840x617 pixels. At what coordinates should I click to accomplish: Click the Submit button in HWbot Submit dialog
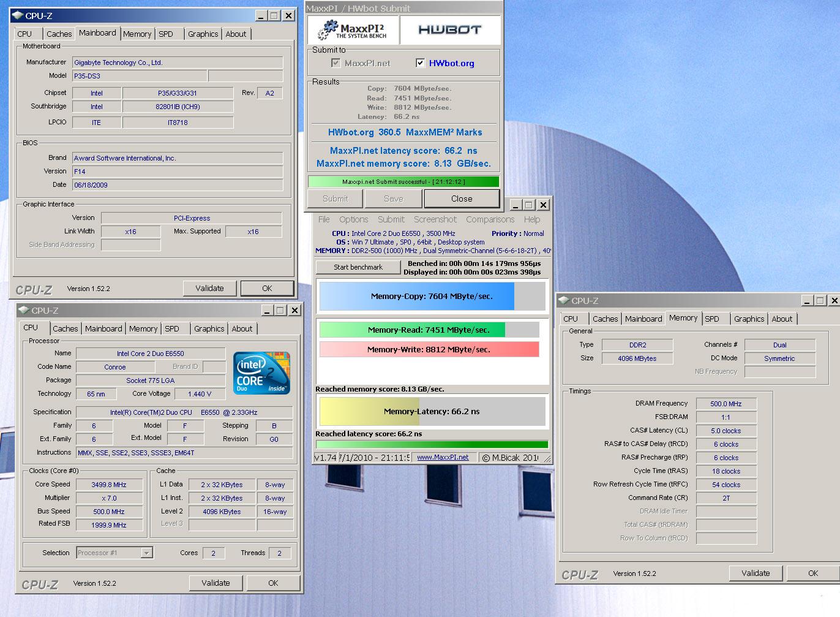pyautogui.click(x=335, y=199)
